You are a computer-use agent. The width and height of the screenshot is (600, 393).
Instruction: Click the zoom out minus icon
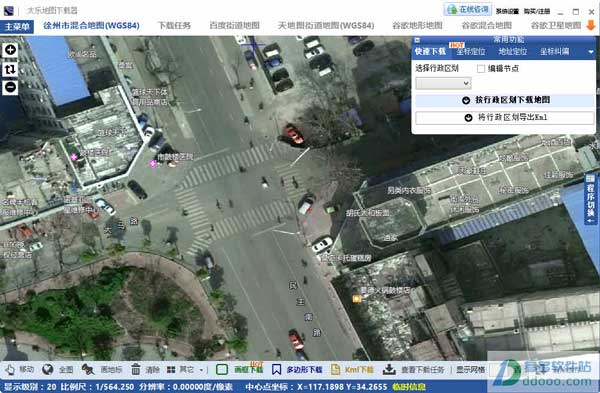tap(10, 87)
